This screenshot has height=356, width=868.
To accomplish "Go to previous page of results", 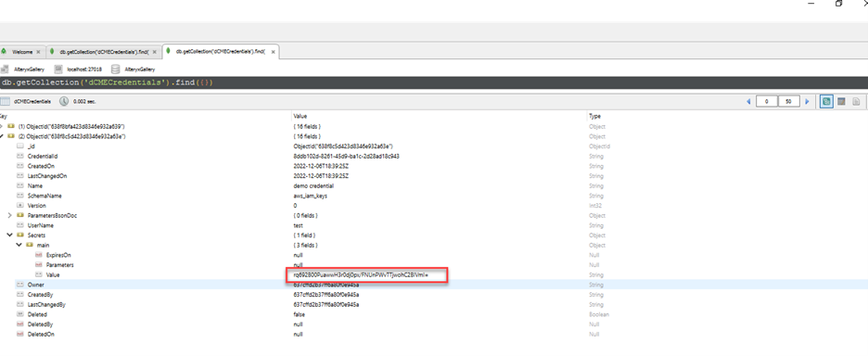I will click(x=748, y=102).
